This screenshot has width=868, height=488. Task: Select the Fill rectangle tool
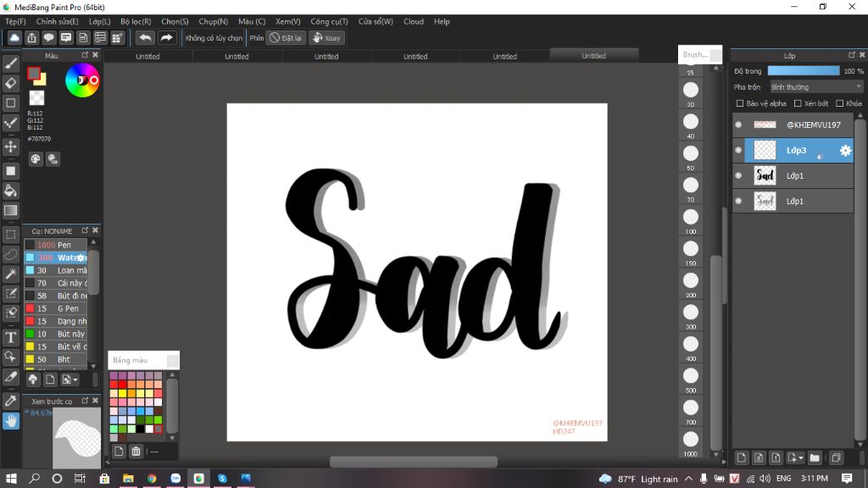[x=10, y=171]
